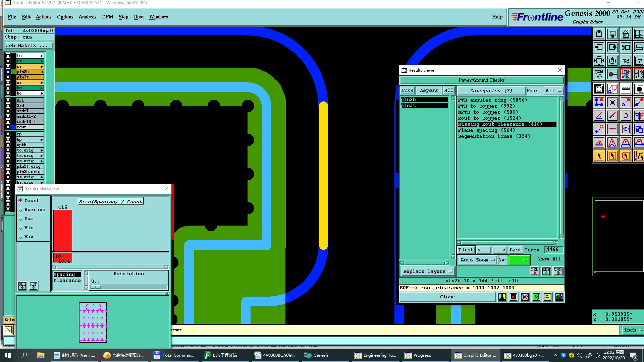644x362 pixels.
Task: Select the ruler measurement tool
Action: [626, 89]
